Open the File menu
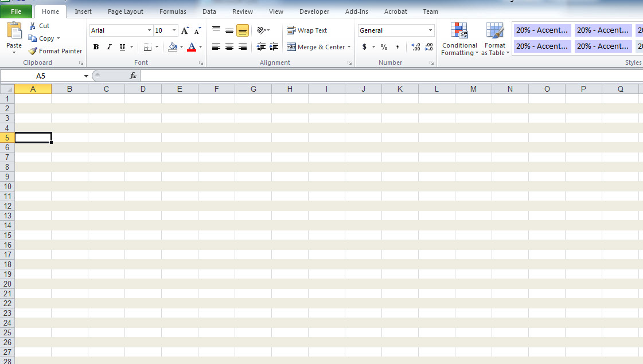 coord(17,11)
